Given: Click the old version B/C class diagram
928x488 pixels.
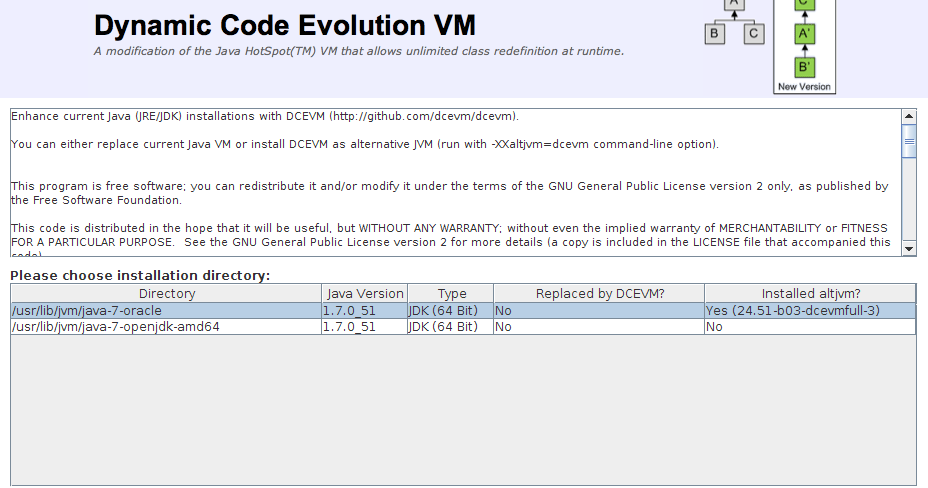Looking at the screenshot, I should coord(734,22).
